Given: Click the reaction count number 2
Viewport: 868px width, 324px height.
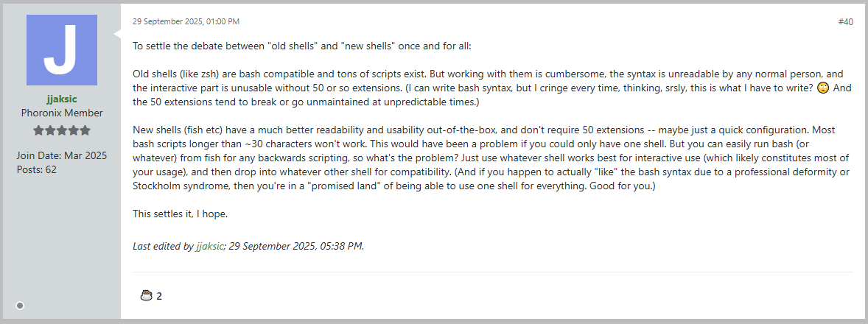Looking at the screenshot, I should [159, 296].
